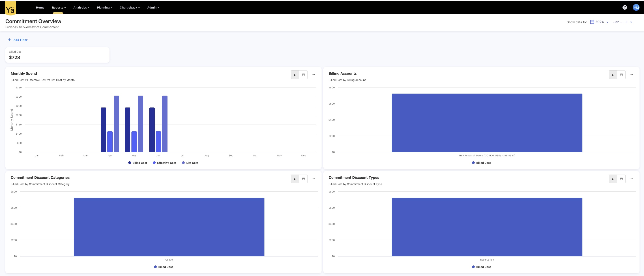
Task: Expand the Analytics menu
Action: 81,7
